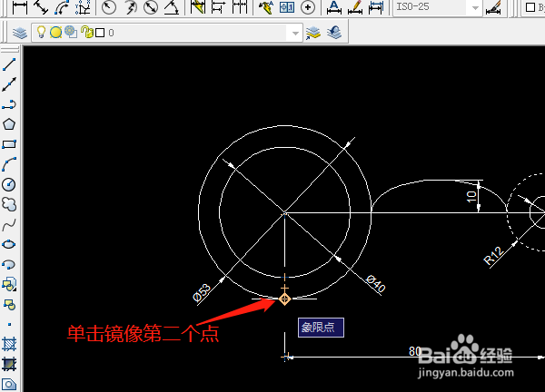Select the Linear dimension tool
The height and width of the screenshot is (392, 545).
click(19, 7)
